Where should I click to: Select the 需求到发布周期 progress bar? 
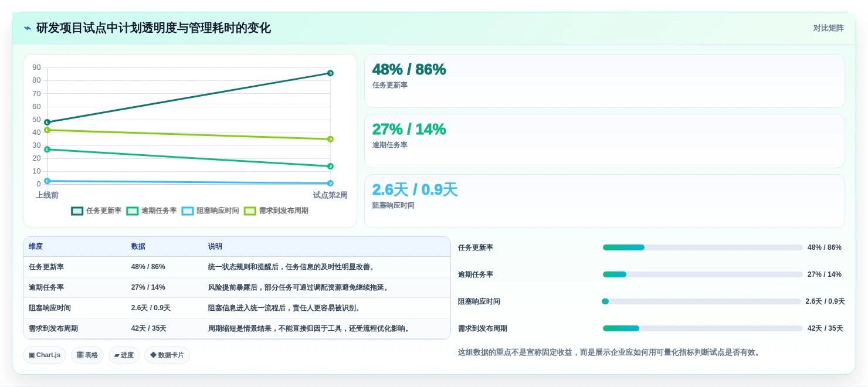(703, 328)
